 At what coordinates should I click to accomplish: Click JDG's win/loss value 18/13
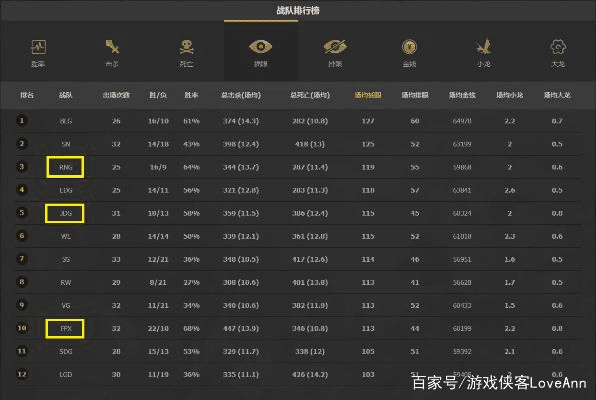158,213
